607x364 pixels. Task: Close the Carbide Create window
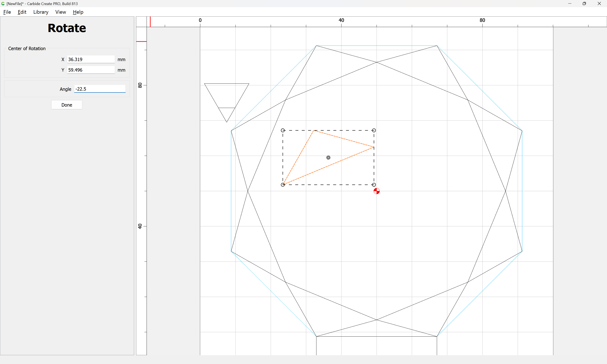click(x=599, y=4)
